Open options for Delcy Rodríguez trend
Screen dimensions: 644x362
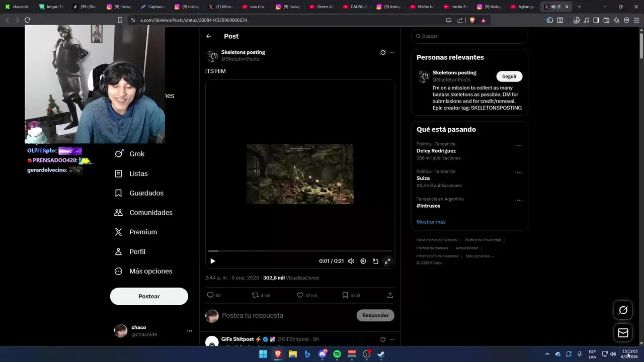[519, 145]
